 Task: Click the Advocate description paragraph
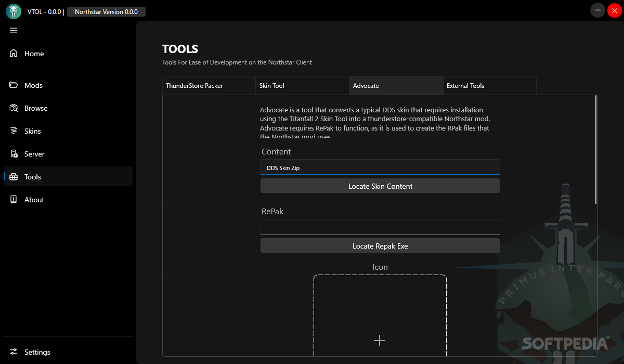pyautogui.click(x=374, y=123)
